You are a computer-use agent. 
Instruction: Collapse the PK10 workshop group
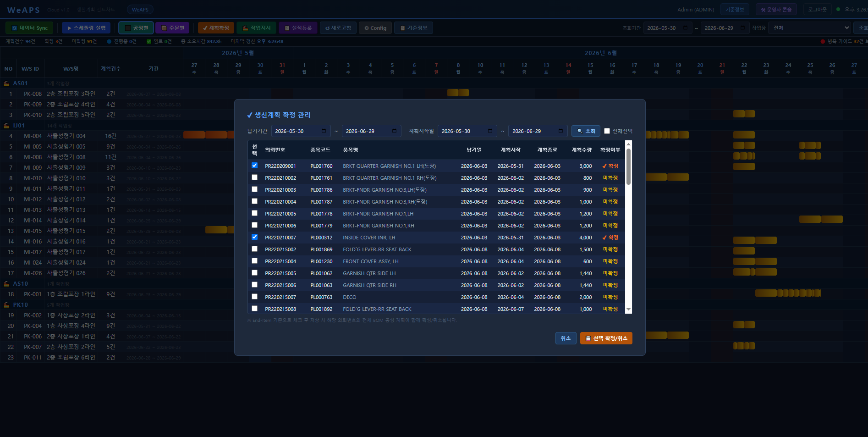(7, 305)
